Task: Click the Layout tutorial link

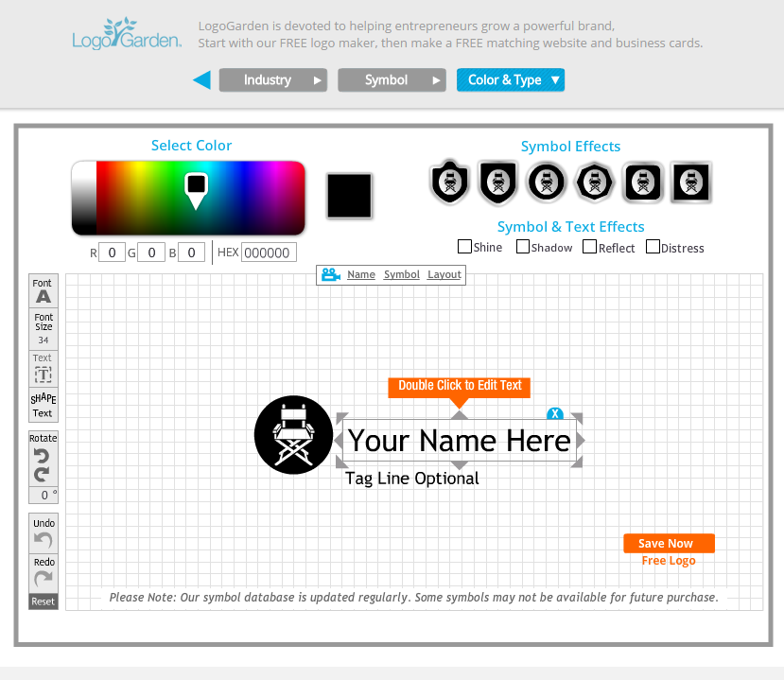Action: (x=444, y=274)
